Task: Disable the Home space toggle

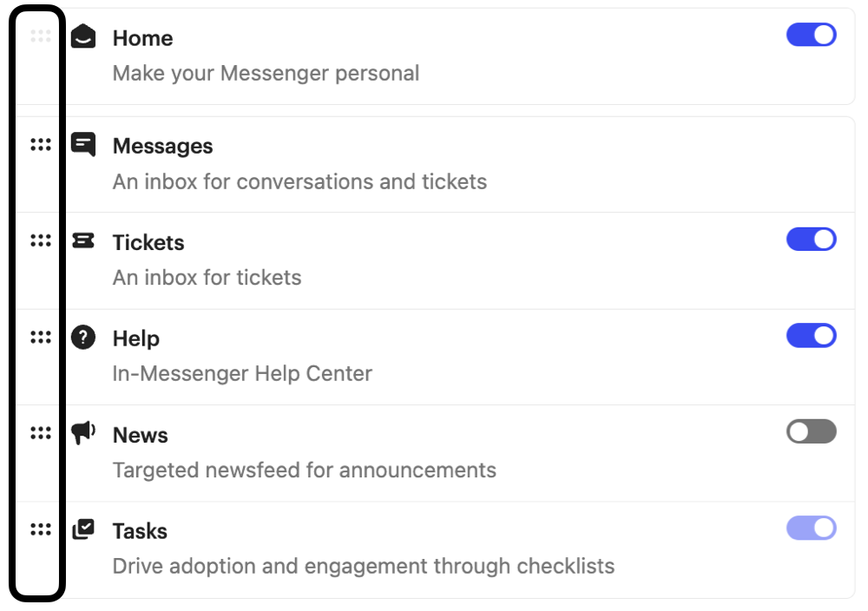Action: (811, 35)
